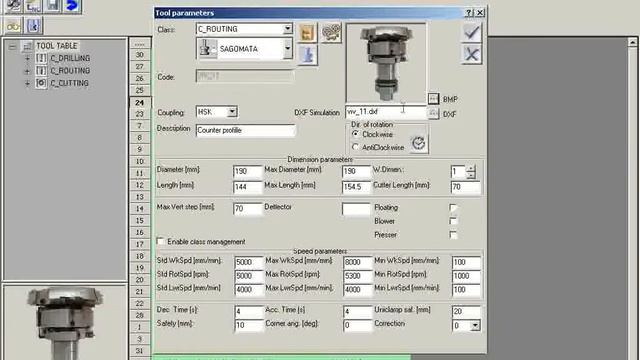Click the Diameter [mm] field
This screenshot has width=640, height=360.
coord(247,171)
